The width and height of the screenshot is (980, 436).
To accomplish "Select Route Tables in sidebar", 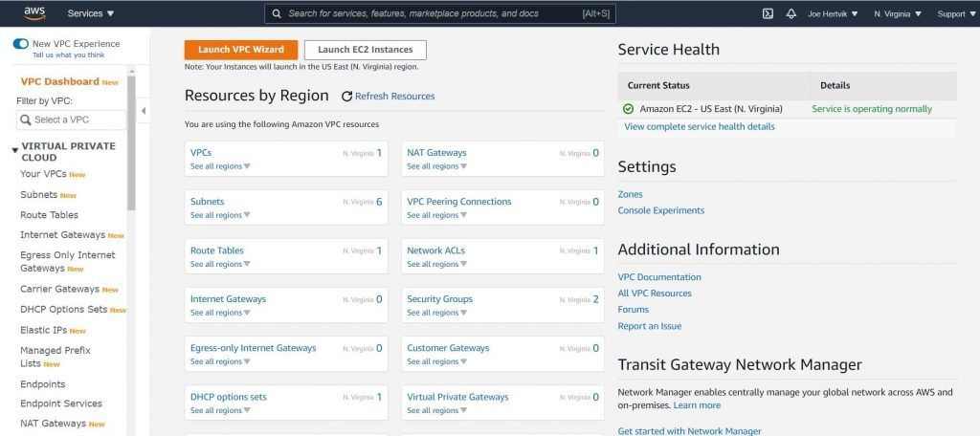I will [x=50, y=215].
